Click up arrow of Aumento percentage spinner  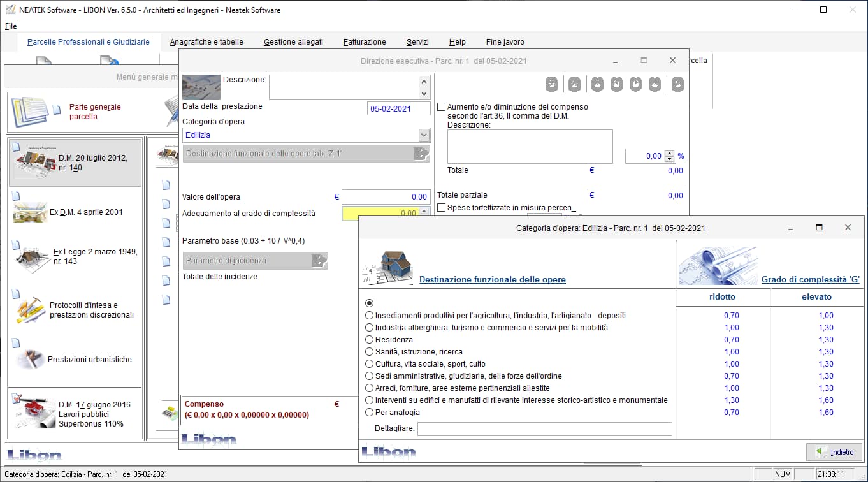tap(669, 153)
